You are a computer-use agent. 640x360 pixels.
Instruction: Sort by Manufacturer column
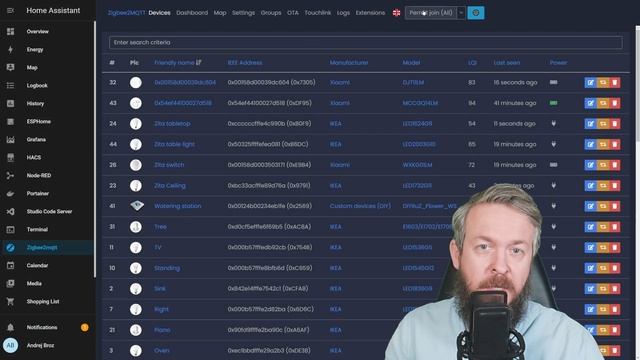pyautogui.click(x=349, y=62)
